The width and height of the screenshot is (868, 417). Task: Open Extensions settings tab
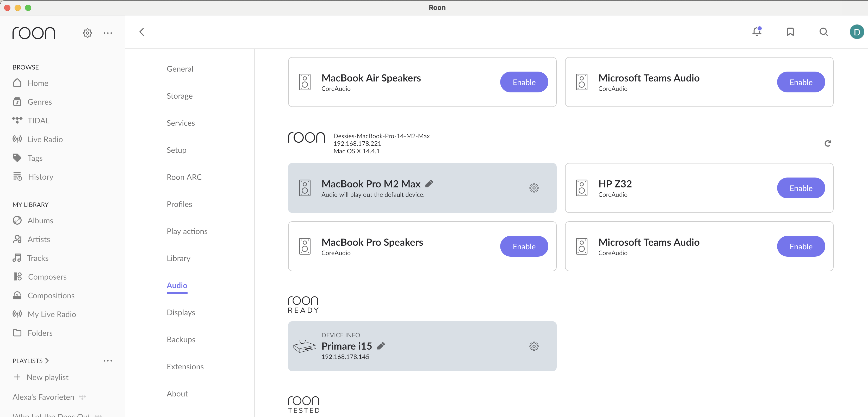pyautogui.click(x=185, y=367)
